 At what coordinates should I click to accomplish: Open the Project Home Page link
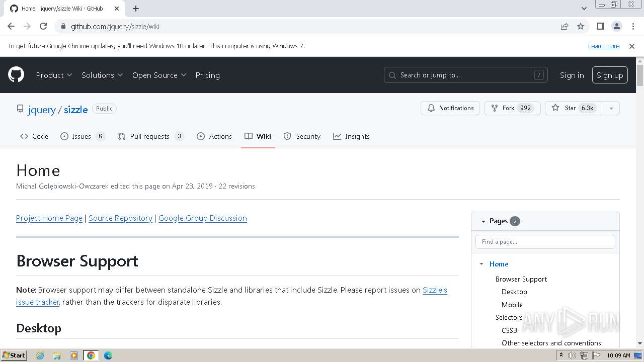pos(49,218)
